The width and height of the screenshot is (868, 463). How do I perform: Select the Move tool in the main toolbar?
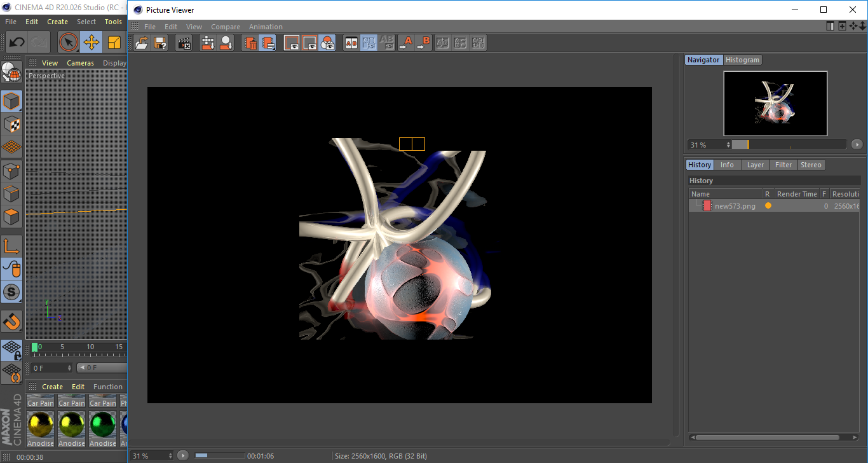(x=92, y=42)
